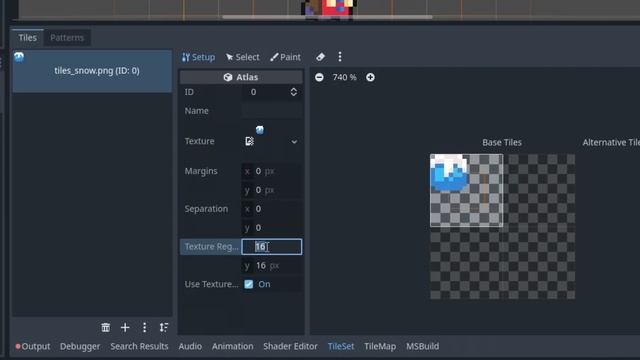640x360 pixels.
Task: Activate the Select tool mode
Action: [242, 57]
